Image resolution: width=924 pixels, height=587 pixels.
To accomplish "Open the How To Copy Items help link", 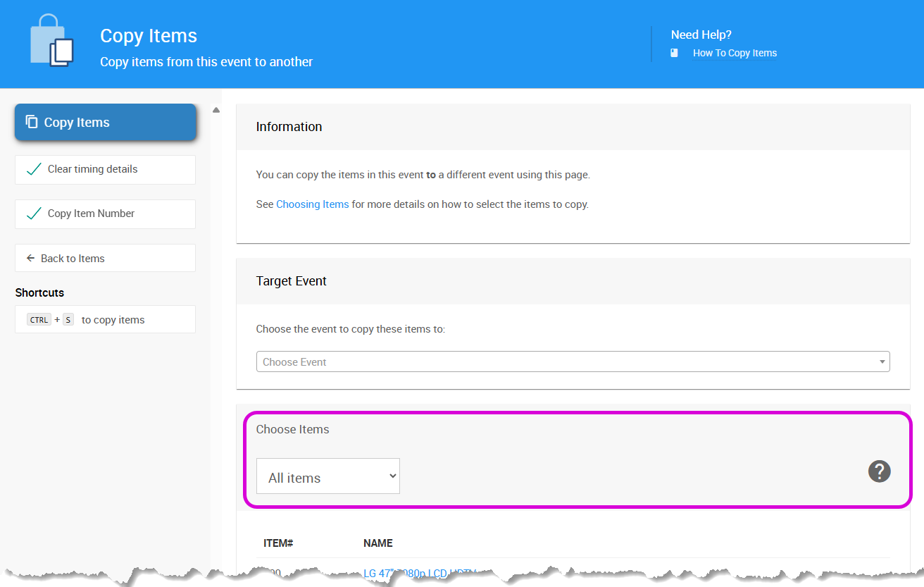I will (735, 53).
